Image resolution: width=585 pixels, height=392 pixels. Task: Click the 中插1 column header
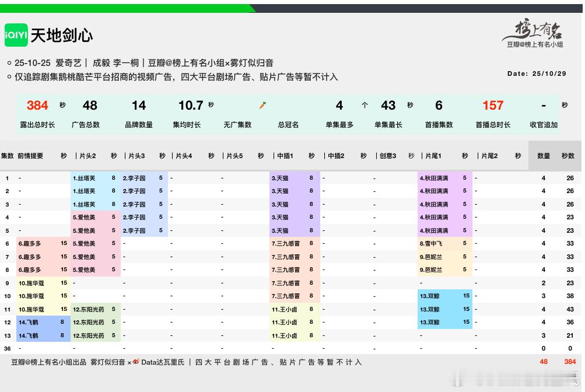coord(285,156)
